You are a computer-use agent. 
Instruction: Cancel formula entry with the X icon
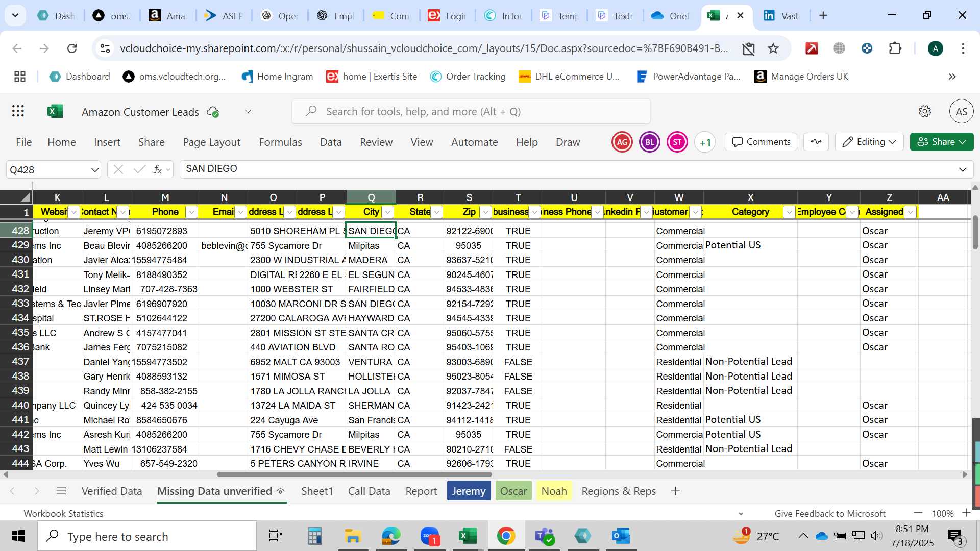tap(118, 169)
